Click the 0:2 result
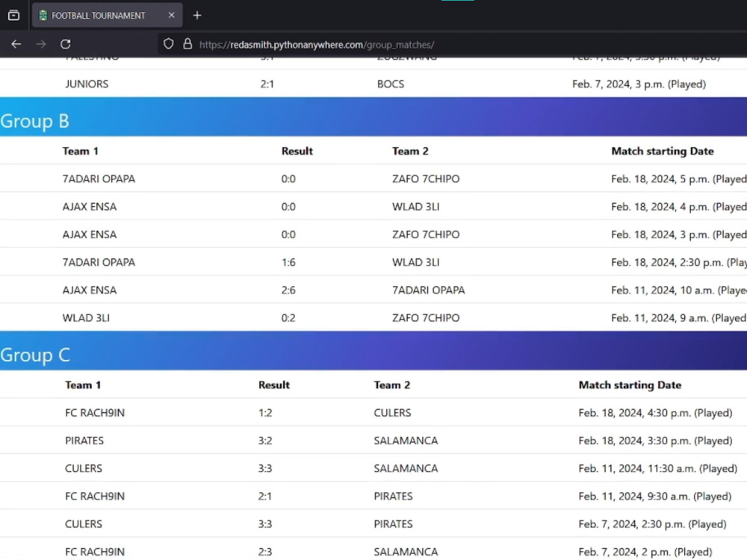Viewport: 747px width, 560px height. pos(288,317)
